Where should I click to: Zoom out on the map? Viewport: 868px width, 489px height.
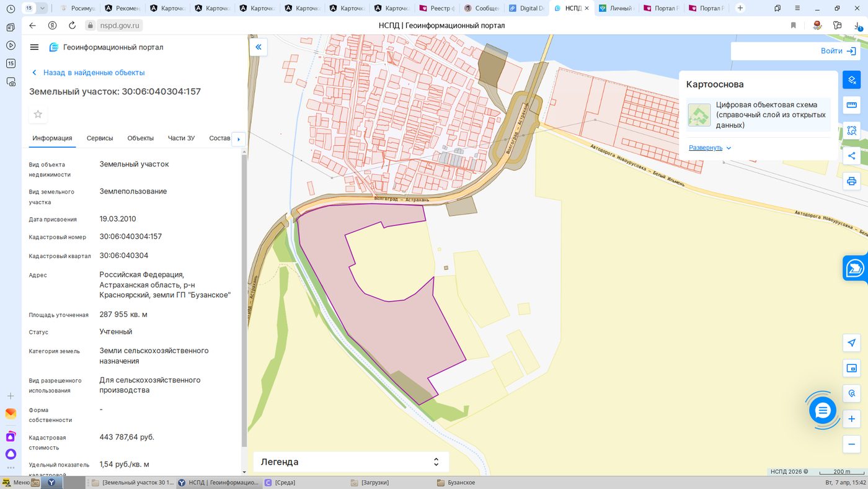coord(852,444)
